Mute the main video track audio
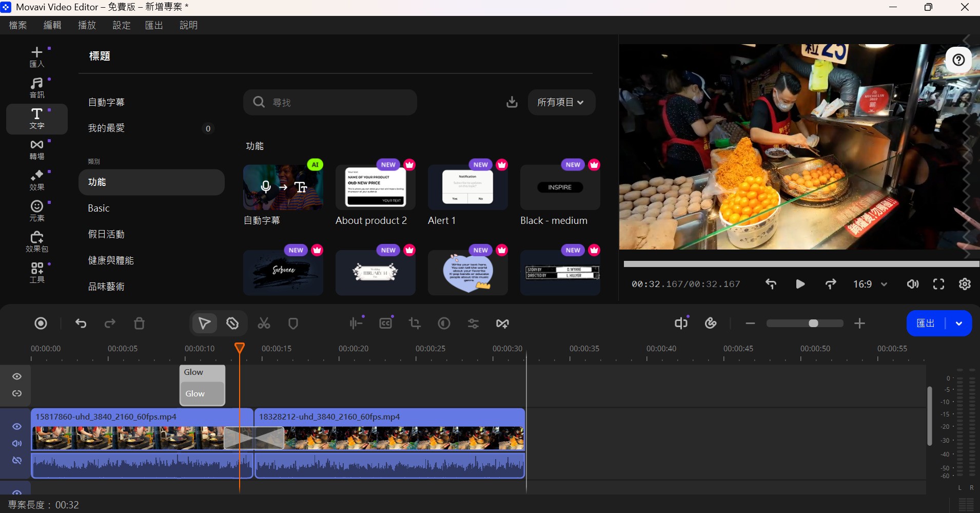This screenshot has height=513, width=980. [17, 443]
